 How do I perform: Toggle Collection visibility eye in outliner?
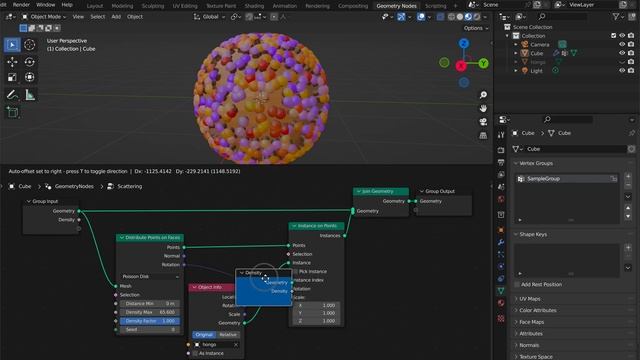(x=622, y=36)
